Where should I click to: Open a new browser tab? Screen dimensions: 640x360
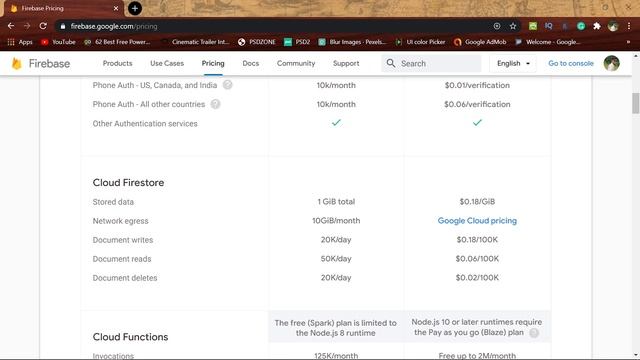[135, 8]
